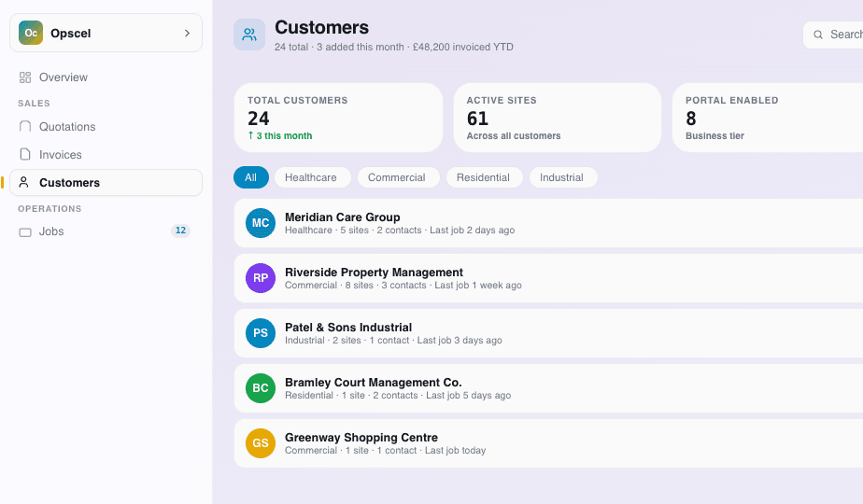Show Residential customers only
This screenshot has width=863, height=504.
point(483,177)
